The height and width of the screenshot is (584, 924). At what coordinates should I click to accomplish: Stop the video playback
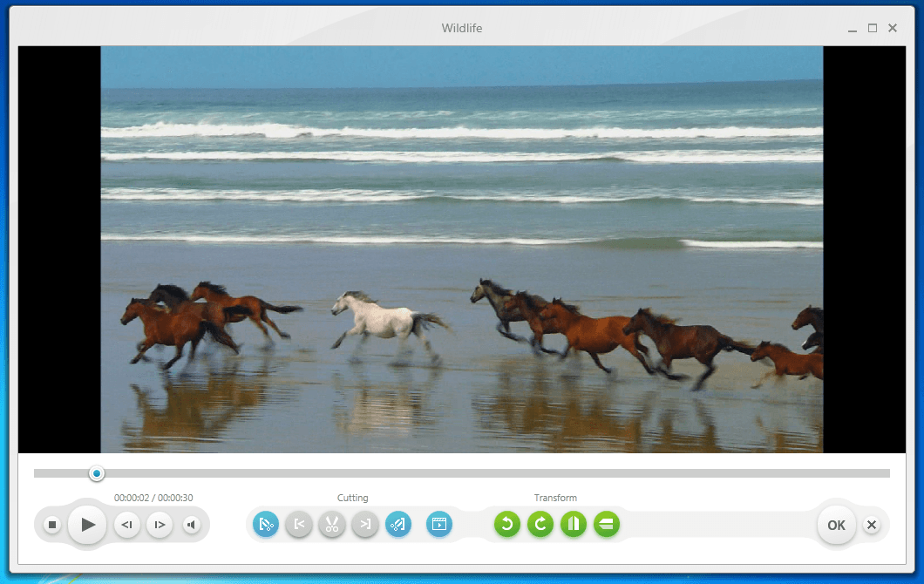[52, 525]
